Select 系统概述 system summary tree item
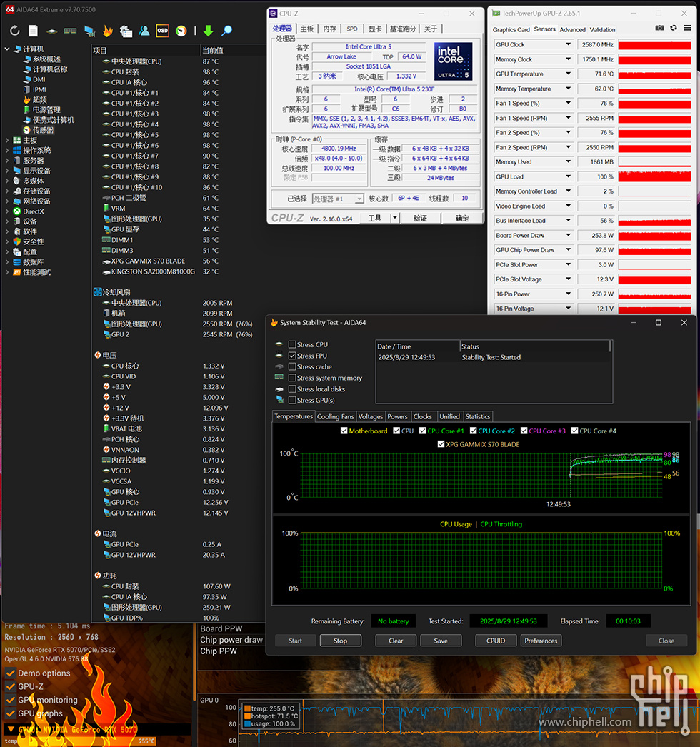This screenshot has width=700, height=747. [46, 59]
